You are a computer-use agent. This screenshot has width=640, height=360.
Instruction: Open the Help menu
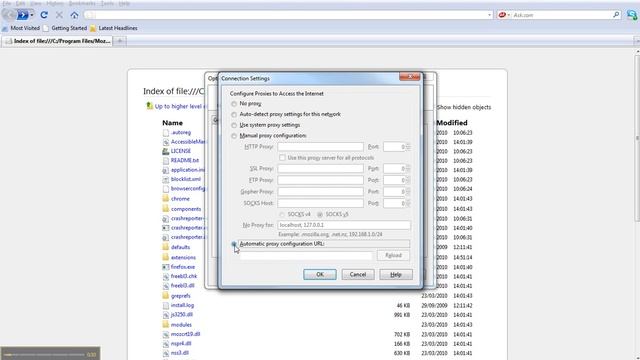tap(124, 3)
